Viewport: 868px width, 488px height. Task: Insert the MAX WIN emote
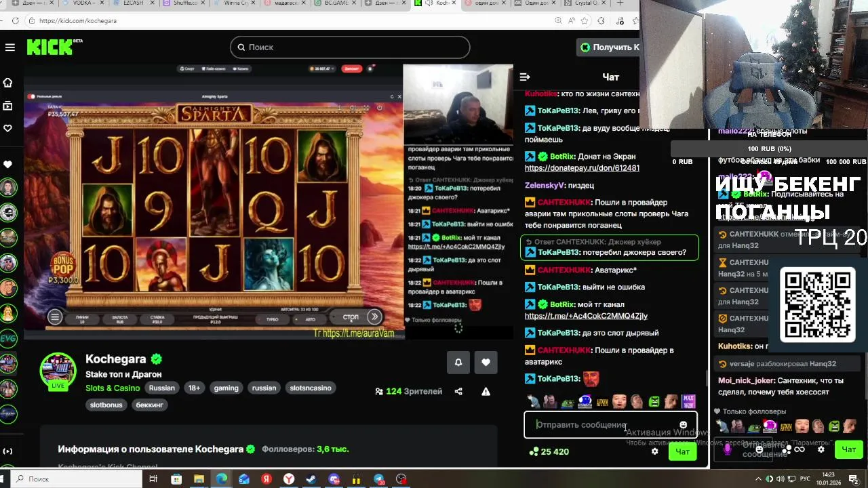pyautogui.click(x=688, y=401)
